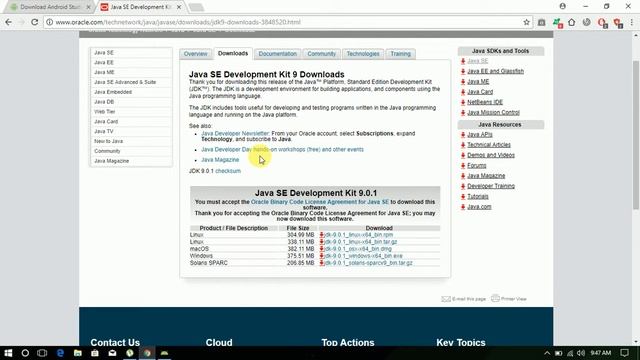Open the Documentation tab
Viewport: 640px width, 360px height.
[278, 54]
